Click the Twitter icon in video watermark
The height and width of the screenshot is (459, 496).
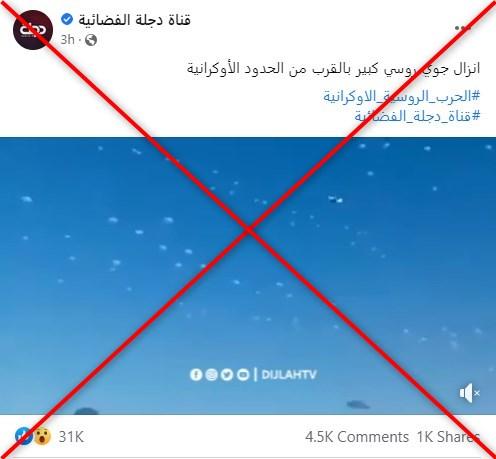pos(227,375)
